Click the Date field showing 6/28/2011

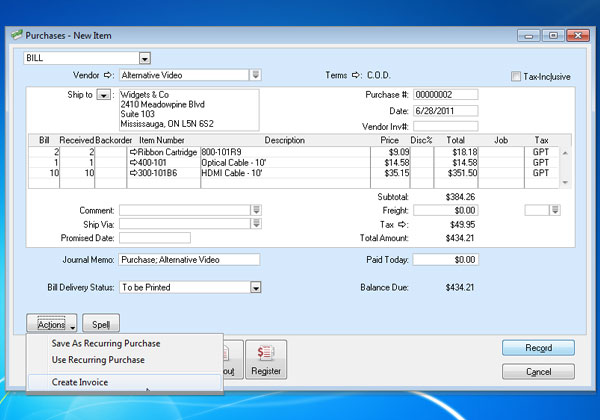(446, 111)
